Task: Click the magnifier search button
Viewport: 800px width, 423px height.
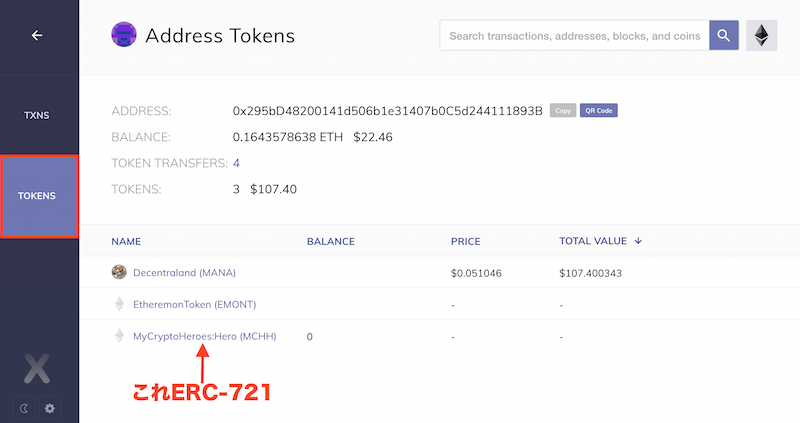Action: [x=723, y=35]
